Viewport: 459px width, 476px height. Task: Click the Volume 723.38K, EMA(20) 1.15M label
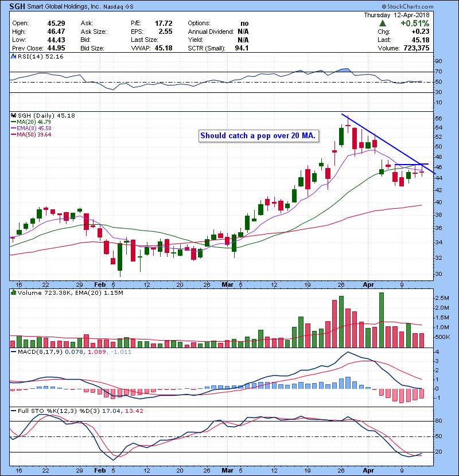point(71,293)
